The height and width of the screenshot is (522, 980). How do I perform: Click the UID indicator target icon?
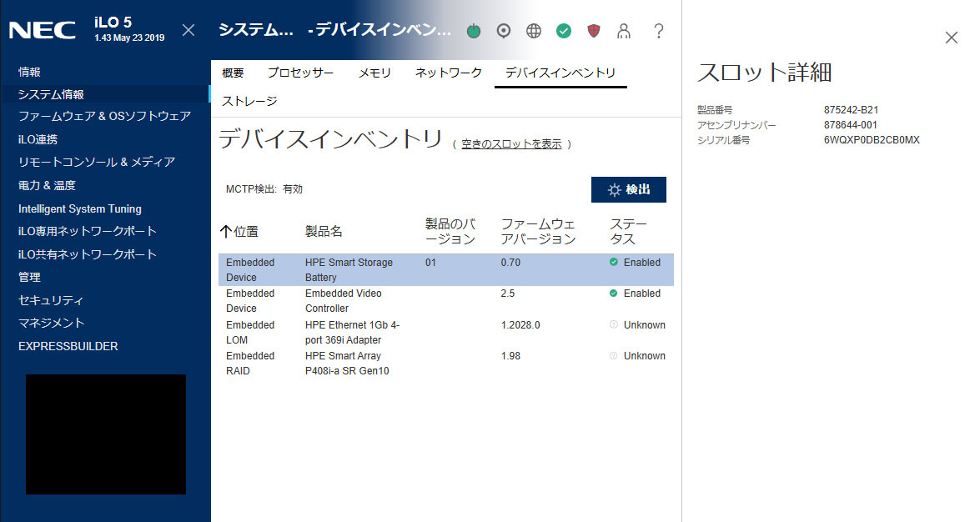[x=504, y=31]
